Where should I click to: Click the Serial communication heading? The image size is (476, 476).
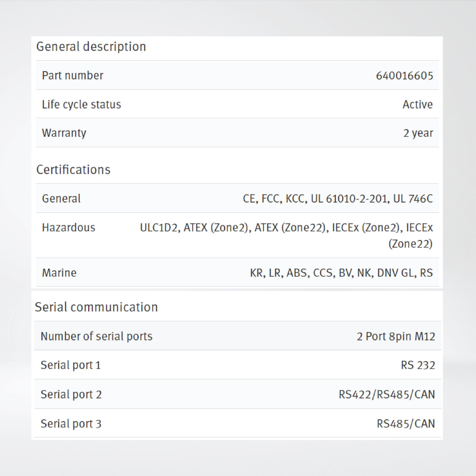(96, 307)
